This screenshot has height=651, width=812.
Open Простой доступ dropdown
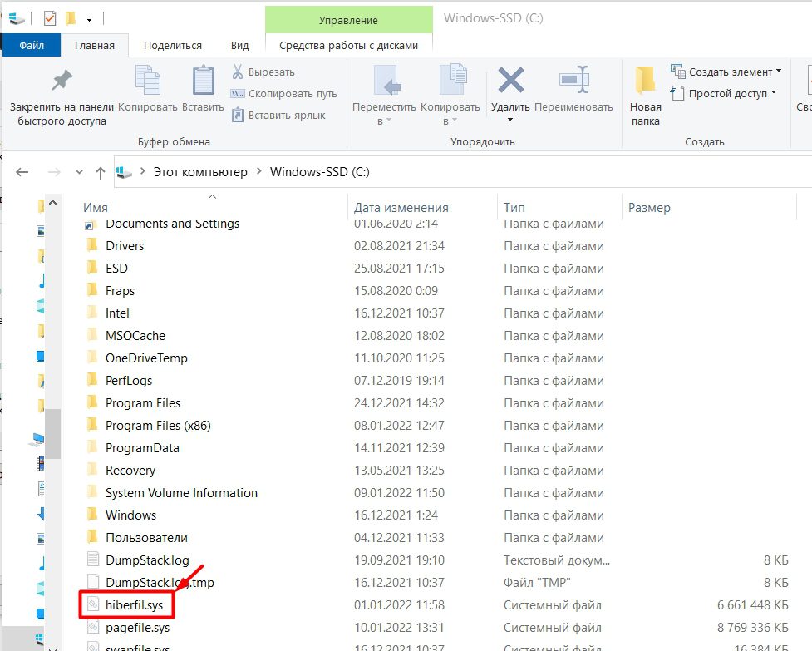click(x=723, y=93)
